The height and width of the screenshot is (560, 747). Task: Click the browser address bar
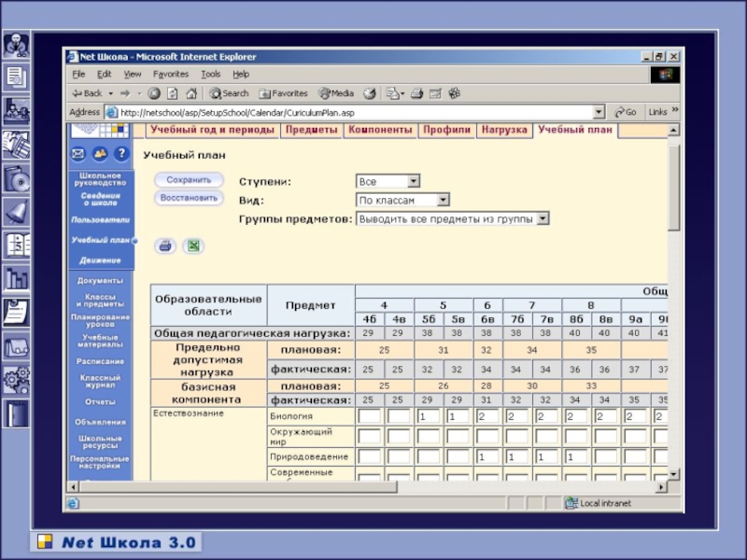(355, 112)
